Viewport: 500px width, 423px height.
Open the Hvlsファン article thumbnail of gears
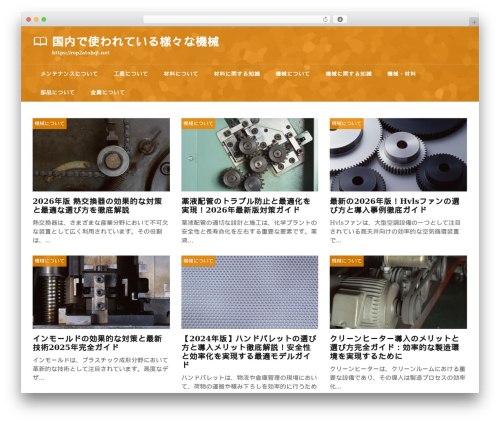point(398,154)
